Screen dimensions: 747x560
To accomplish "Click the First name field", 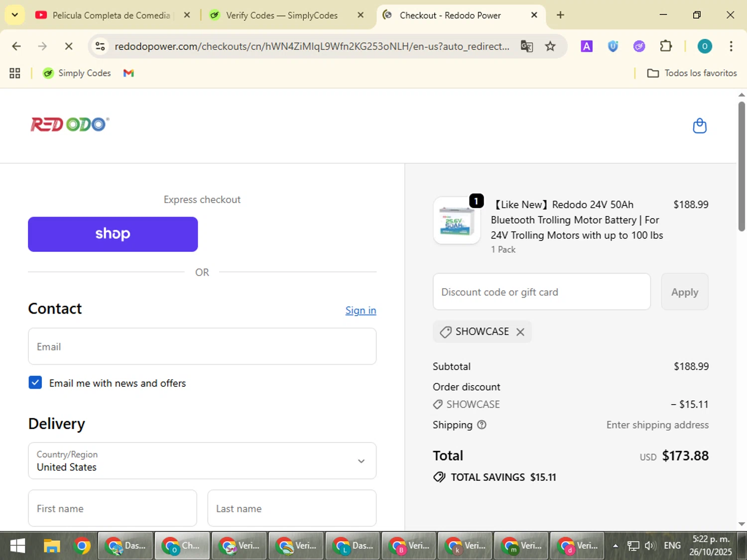I will pyautogui.click(x=113, y=508).
